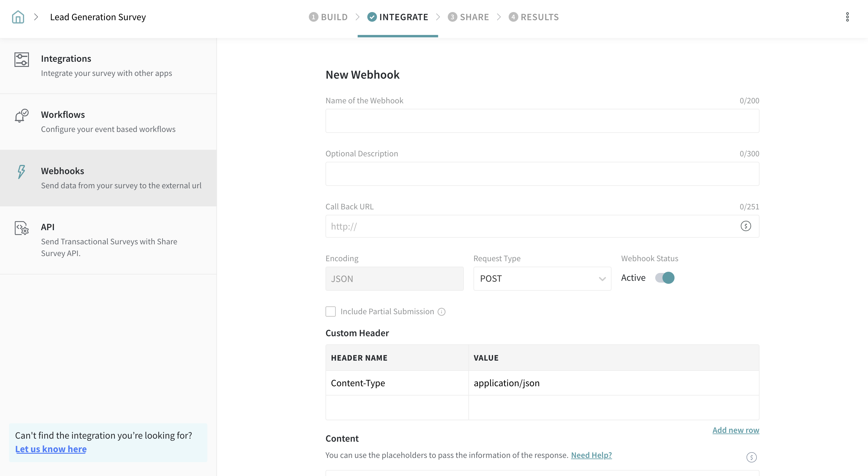This screenshot has width=868, height=476.
Task: Switch to the BUILD step tab
Action: (x=328, y=17)
